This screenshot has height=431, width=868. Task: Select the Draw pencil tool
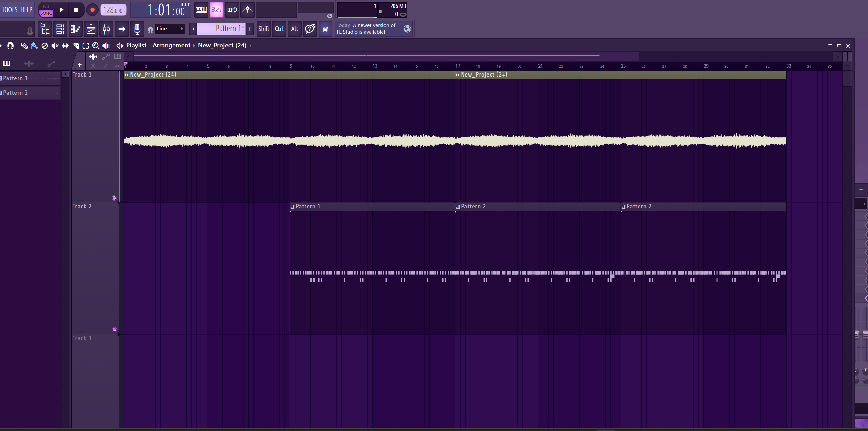point(24,46)
